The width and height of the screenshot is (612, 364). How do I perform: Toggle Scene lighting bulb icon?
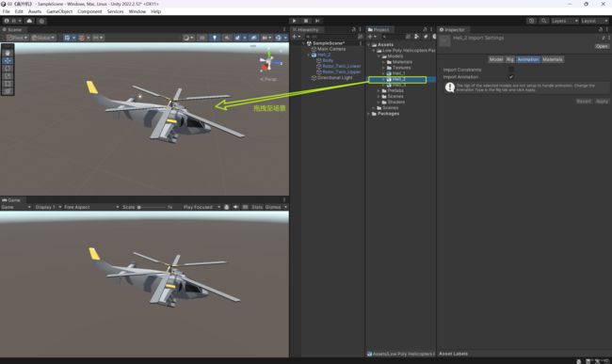tap(215, 38)
